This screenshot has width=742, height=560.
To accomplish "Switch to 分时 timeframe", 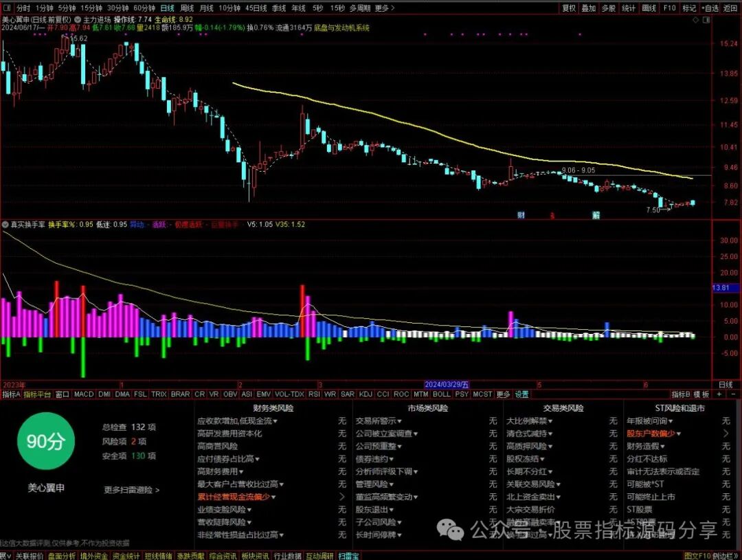I will click(x=23, y=8).
